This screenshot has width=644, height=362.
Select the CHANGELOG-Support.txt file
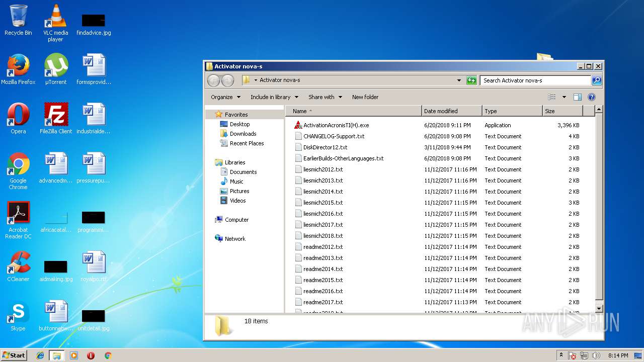pos(334,136)
